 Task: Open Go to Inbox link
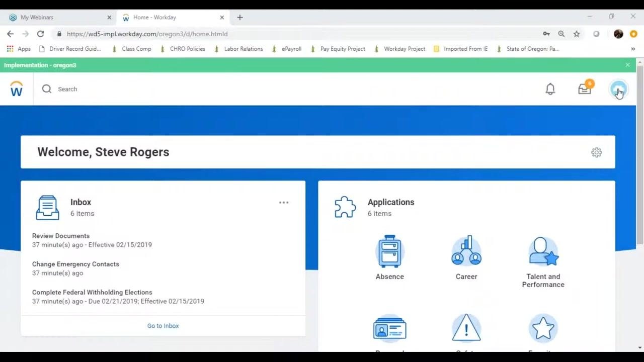163,326
